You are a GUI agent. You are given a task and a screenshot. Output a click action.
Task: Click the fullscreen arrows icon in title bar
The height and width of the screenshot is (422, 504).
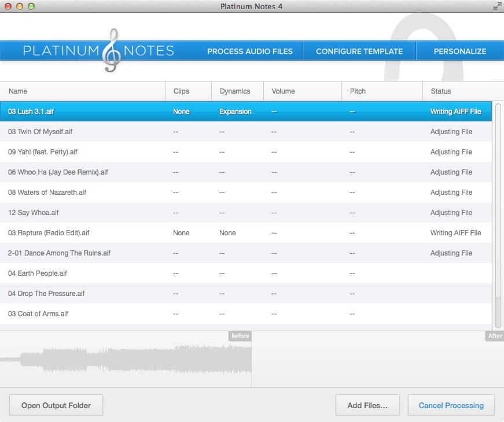pos(497,6)
